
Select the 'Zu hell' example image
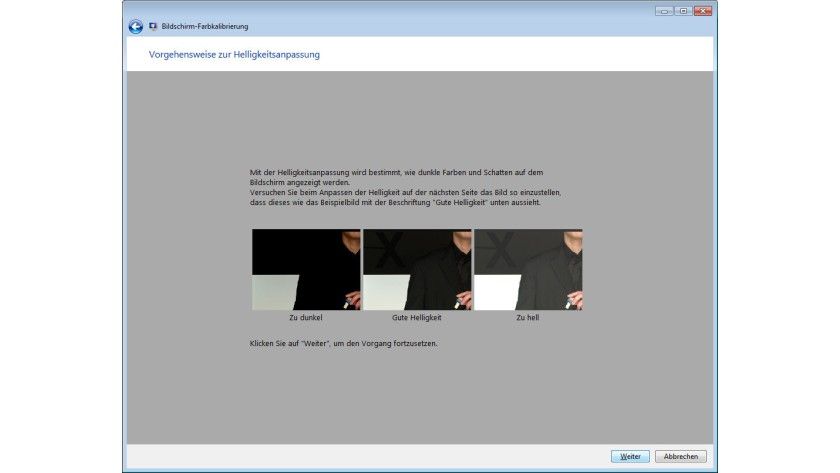pyautogui.click(x=528, y=270)
